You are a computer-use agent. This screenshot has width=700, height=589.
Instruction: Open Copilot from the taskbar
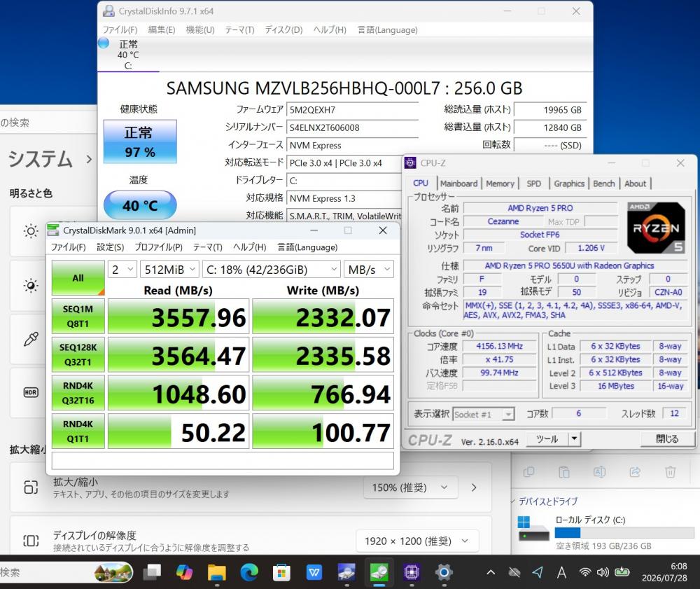184,572
